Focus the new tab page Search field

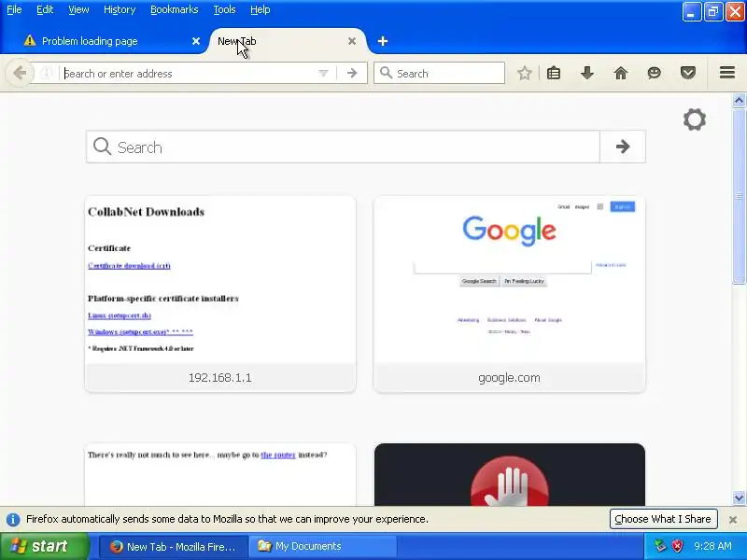[x=343, y=147]
